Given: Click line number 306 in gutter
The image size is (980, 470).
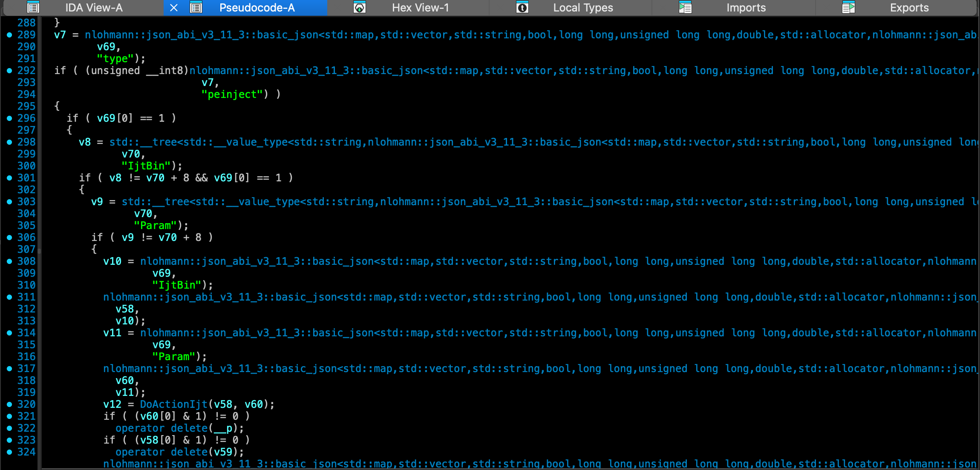Looking at the screenshot, I should point(26,238).
